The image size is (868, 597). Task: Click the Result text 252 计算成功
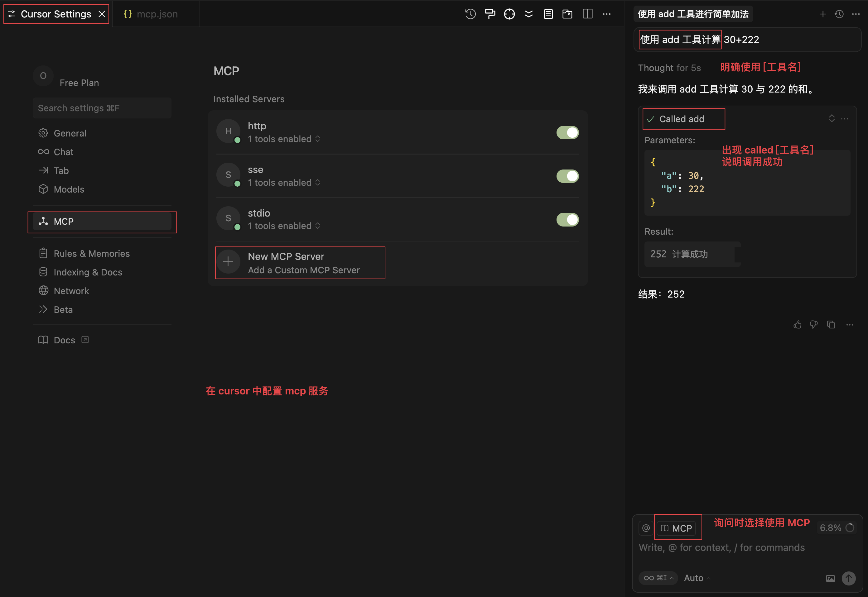(x=679, y=254)
